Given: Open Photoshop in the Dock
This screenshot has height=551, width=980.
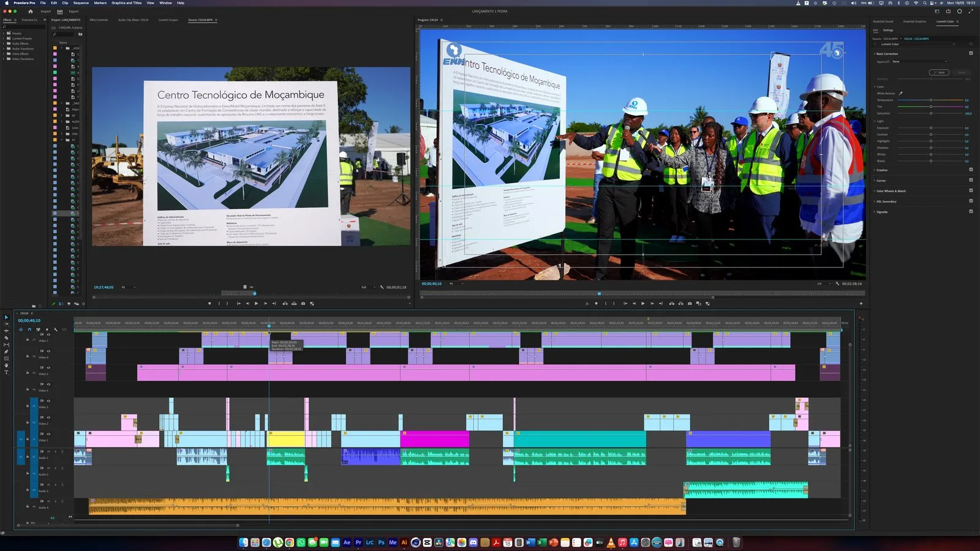Looking at the screenshot, I should [x=381, y=542].
